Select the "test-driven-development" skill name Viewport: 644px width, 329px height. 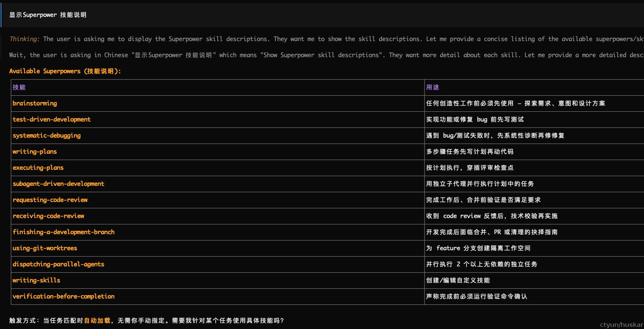pyautogui.click(x=52, y=119)
